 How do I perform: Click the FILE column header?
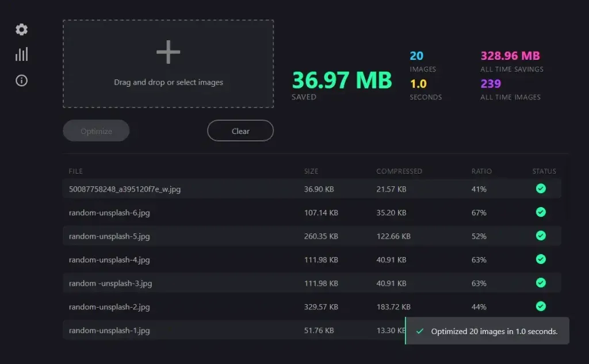[76, 171]
